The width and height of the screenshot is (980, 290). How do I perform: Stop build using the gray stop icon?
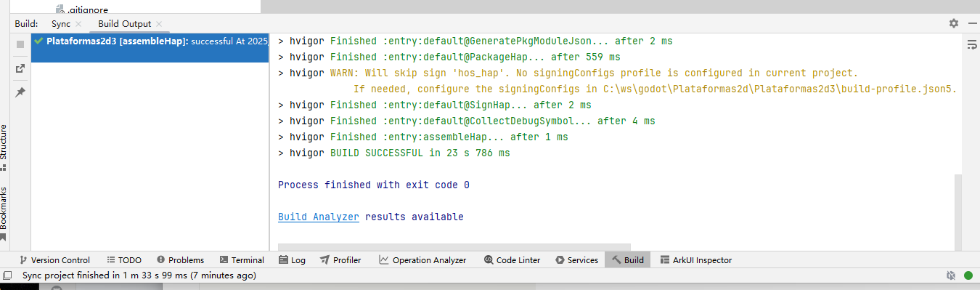pyautogui.click(x=20, y=44)
